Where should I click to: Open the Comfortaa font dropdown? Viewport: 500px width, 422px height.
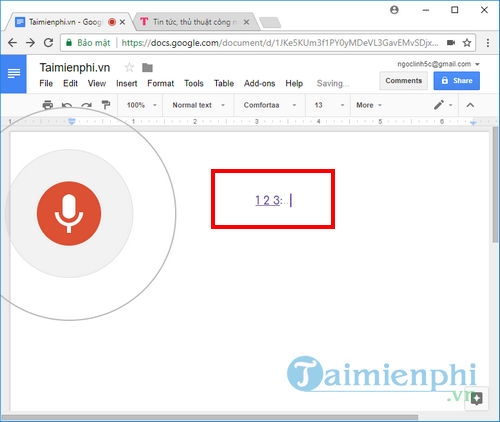point(270,105)
